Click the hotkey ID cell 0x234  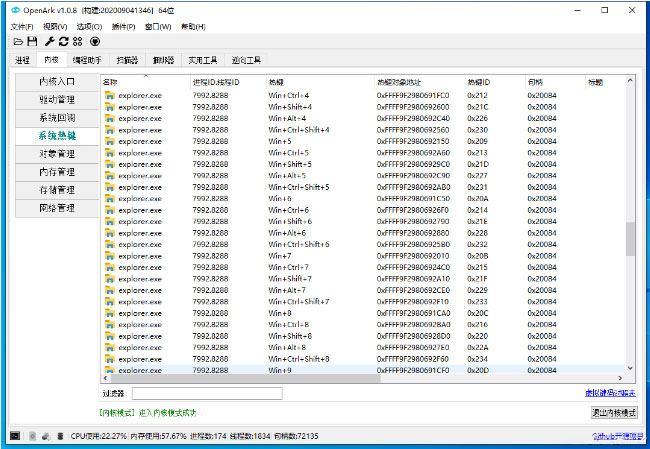click(x=478, y=359)
